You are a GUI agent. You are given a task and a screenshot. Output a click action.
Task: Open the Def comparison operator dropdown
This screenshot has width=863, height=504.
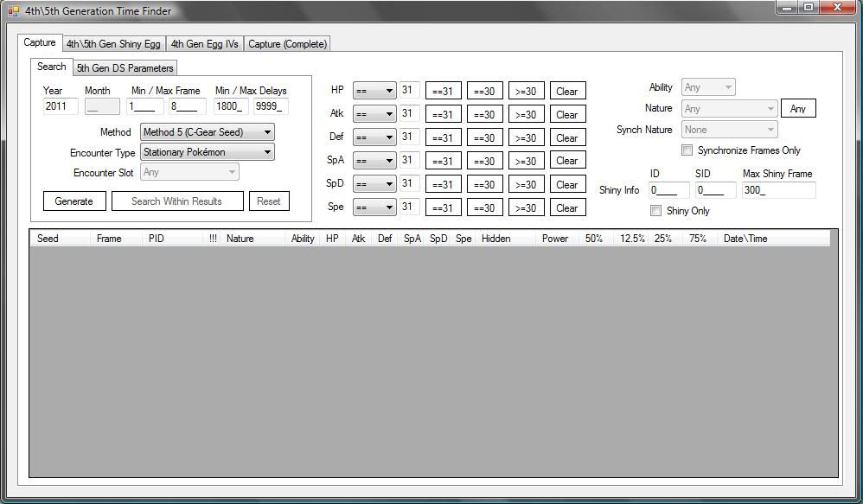click(374, 137)
